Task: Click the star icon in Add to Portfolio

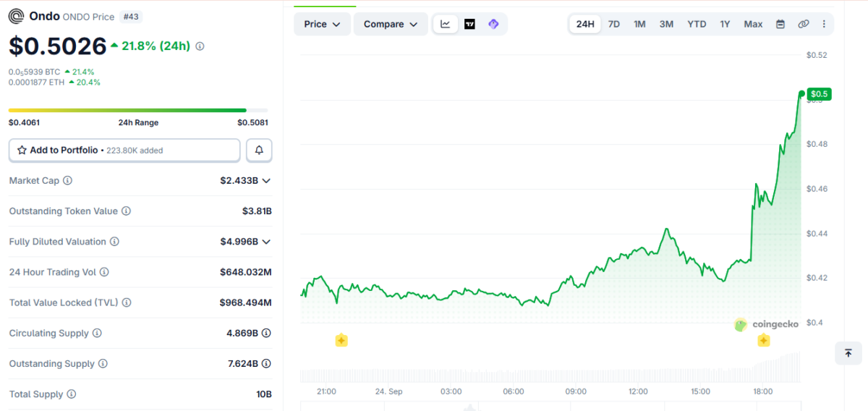Action: click(x=22, y=151)
